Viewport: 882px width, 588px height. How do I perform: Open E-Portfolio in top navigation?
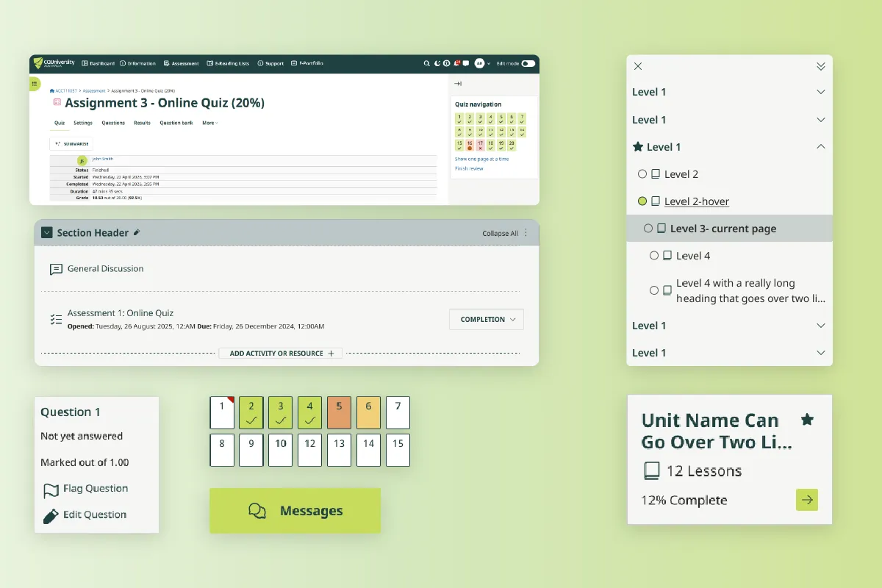307,63
